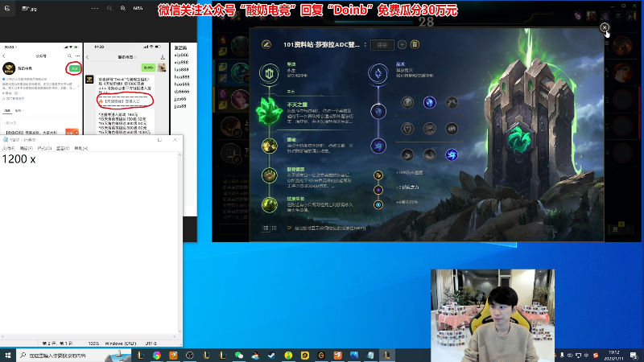
Task: Open the three-dot more menu in image viewer
Action: tap(95, 8)
